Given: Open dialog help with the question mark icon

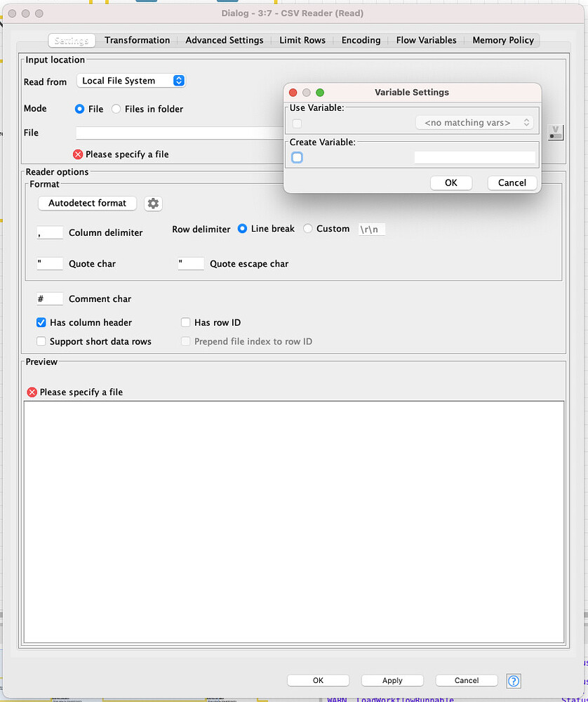Looking at the screenshot, I should [x=513, y=681].
